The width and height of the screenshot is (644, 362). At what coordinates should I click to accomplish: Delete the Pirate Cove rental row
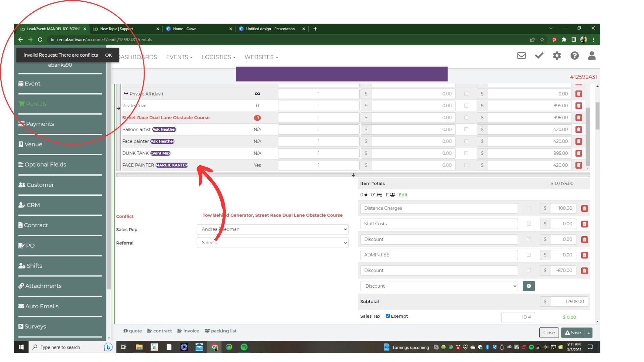pyautogui.click(x=579, y=106)
